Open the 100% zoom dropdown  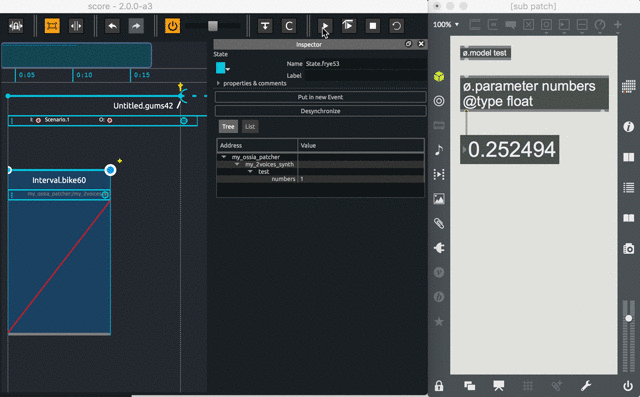point(446,24)
